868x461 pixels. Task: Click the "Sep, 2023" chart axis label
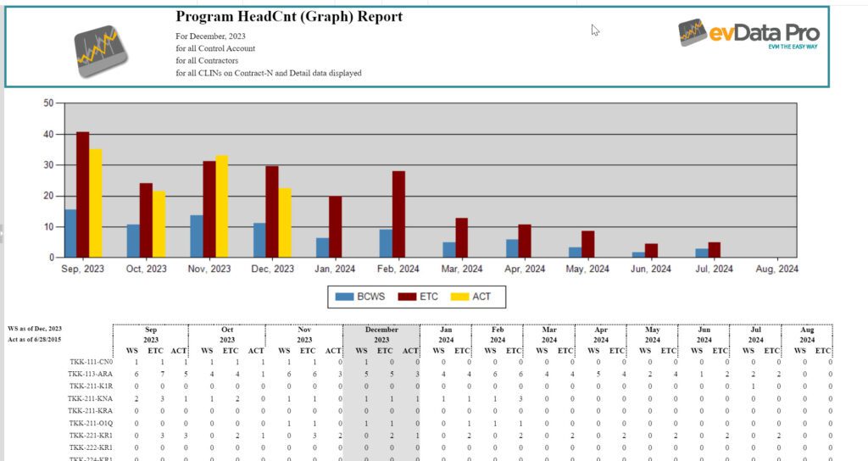(x=82, y=269)
